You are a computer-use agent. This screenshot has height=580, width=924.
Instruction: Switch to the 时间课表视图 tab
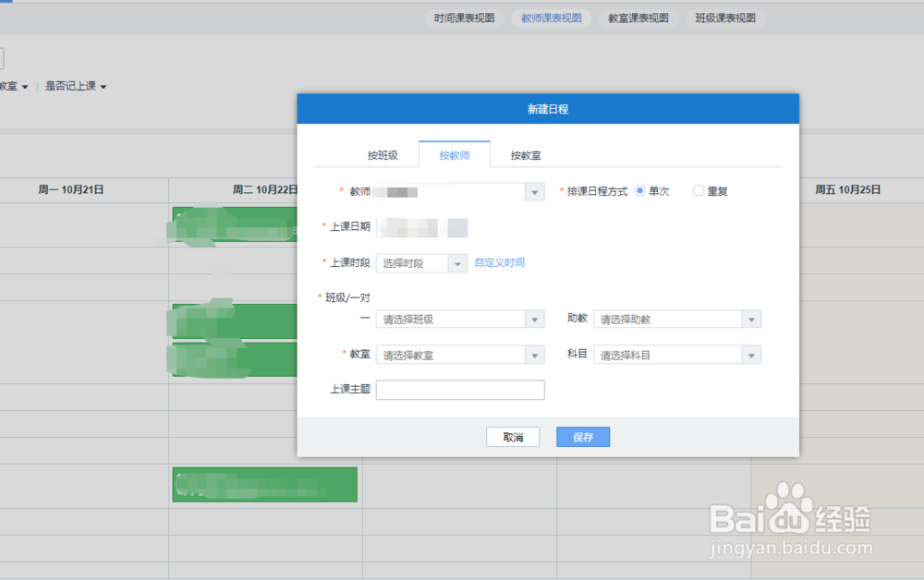click(463, 18)
